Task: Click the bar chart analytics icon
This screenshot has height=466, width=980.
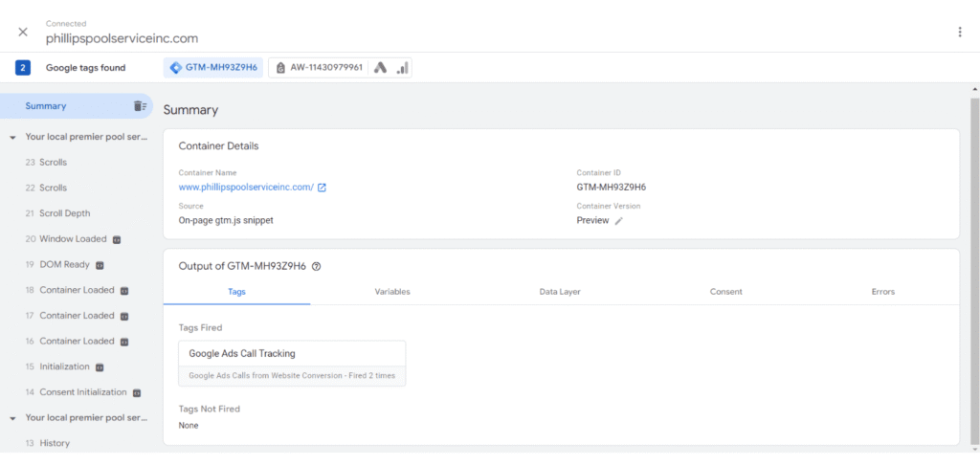Action: coord(402,68)
